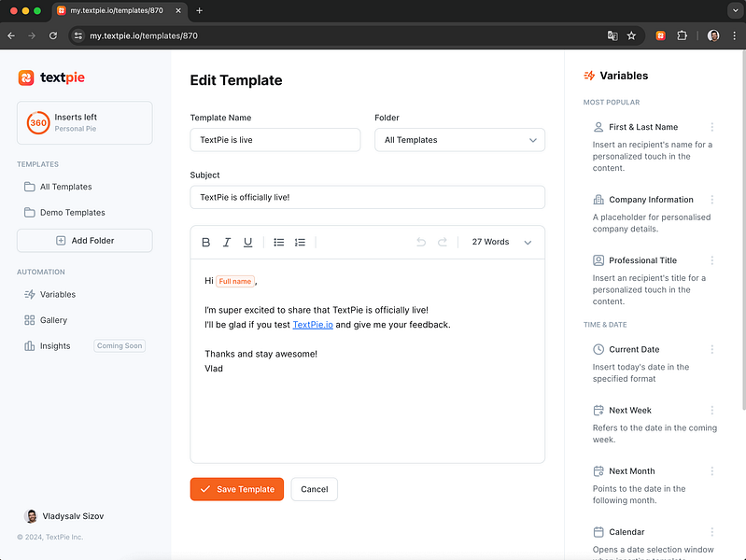The width and height of the screenshot is (746, 560).
Task: Open the TextPie.io link in body
Action: pos(313,325)
